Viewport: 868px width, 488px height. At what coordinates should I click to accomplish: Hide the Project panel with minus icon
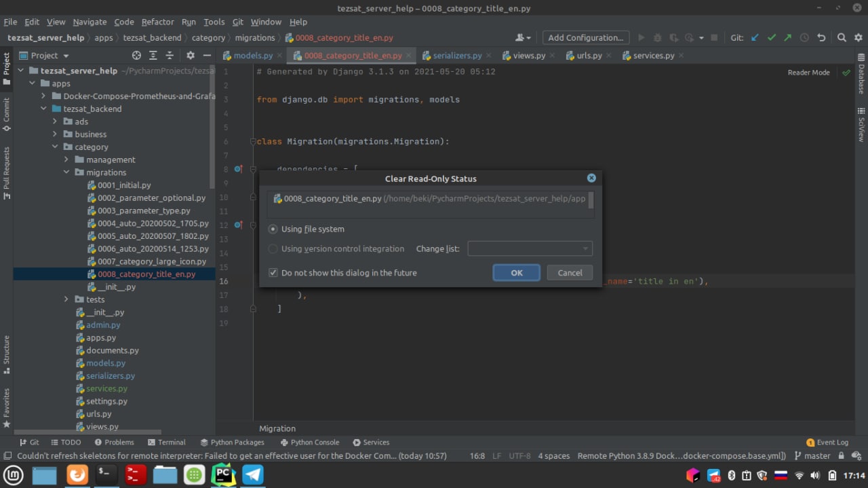207,56
